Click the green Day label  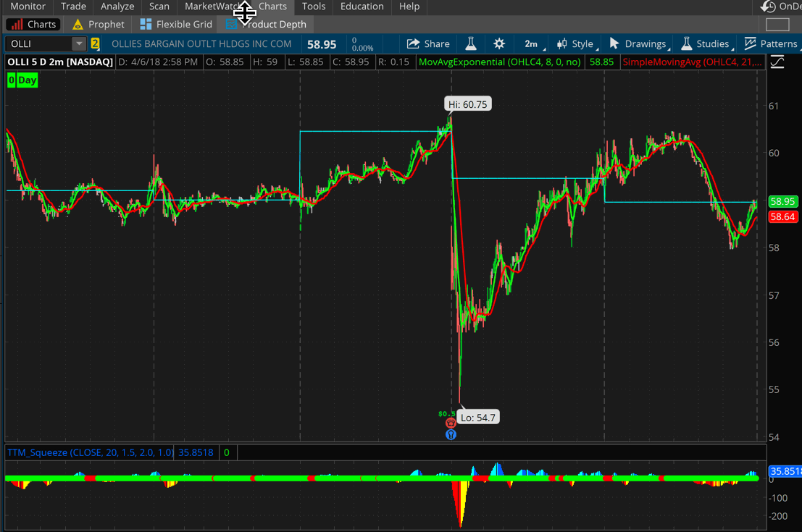click(x=27, y=80)
